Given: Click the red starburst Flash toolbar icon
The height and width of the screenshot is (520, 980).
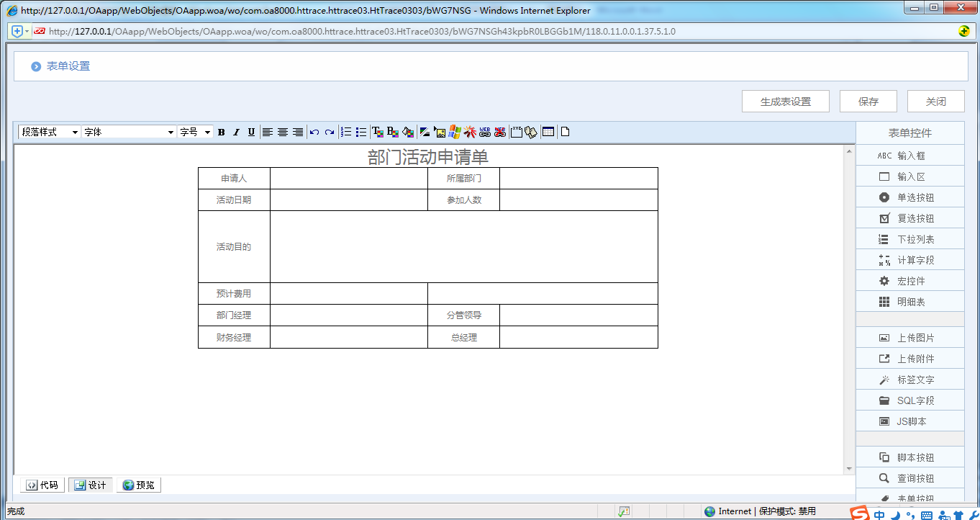Looking at the screenshot, I should pos(470,132).
